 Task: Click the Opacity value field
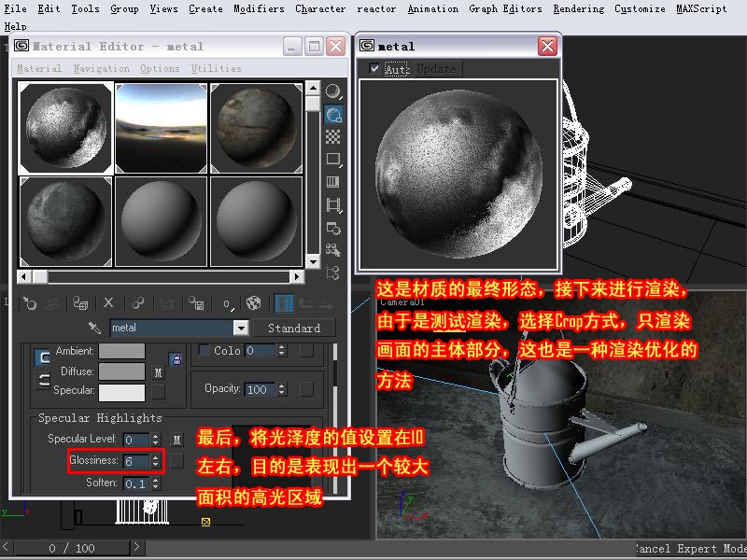pyautogui.click(x=261, y=389)
